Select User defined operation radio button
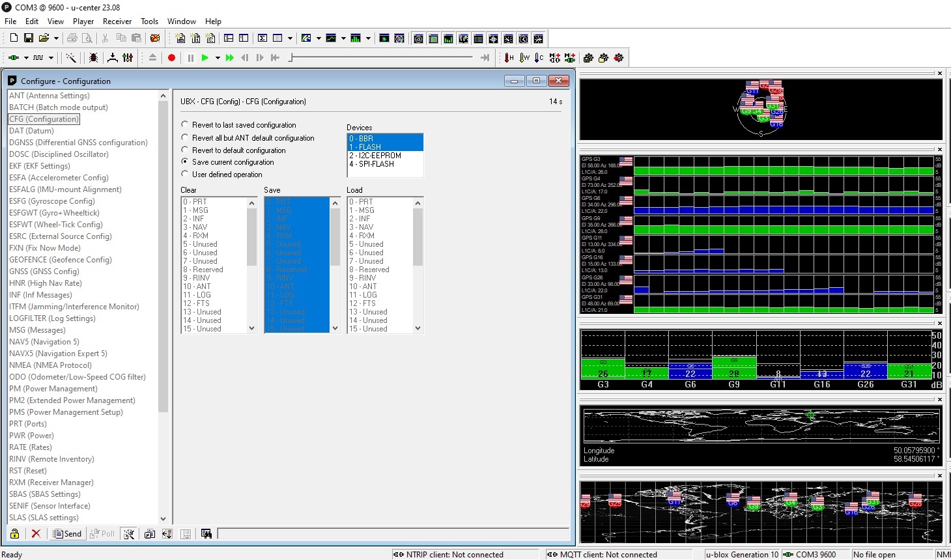951x560 pixels. [x=185, y=174]
